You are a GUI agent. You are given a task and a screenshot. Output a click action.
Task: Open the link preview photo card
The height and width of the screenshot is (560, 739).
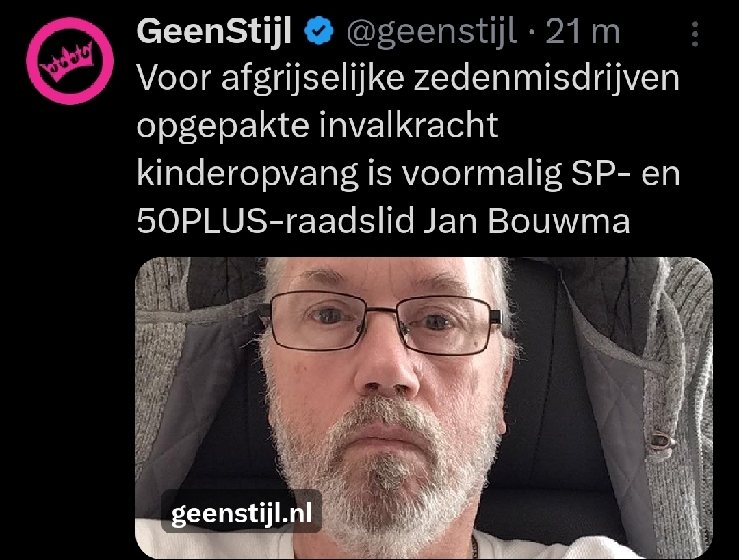coord(424,408)
